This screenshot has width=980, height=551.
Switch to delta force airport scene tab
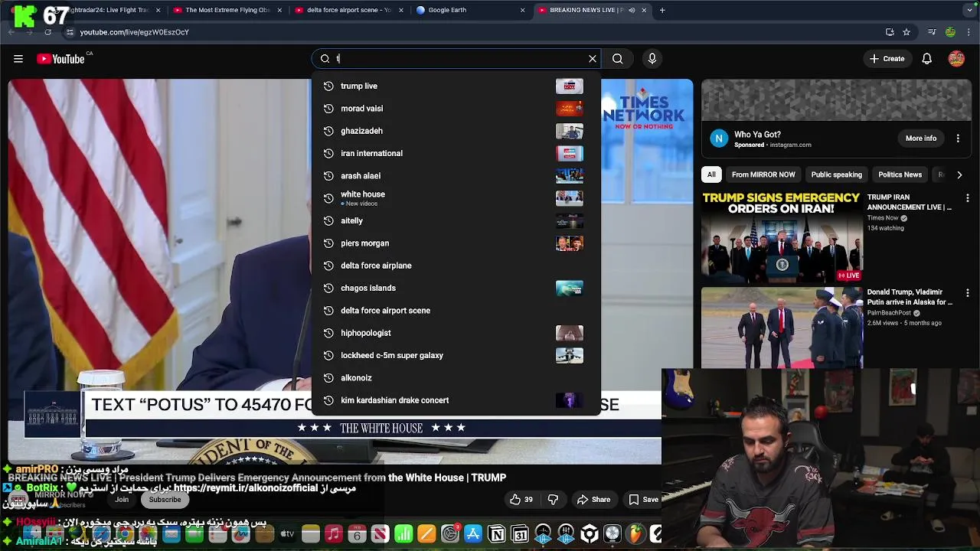(x=348, y=10)
